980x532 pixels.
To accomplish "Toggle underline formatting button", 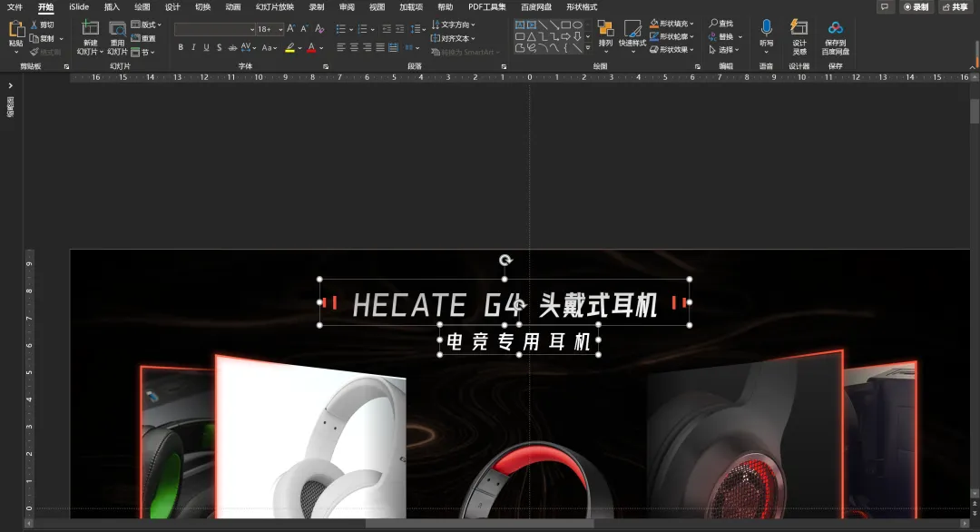I will point(206,47).
